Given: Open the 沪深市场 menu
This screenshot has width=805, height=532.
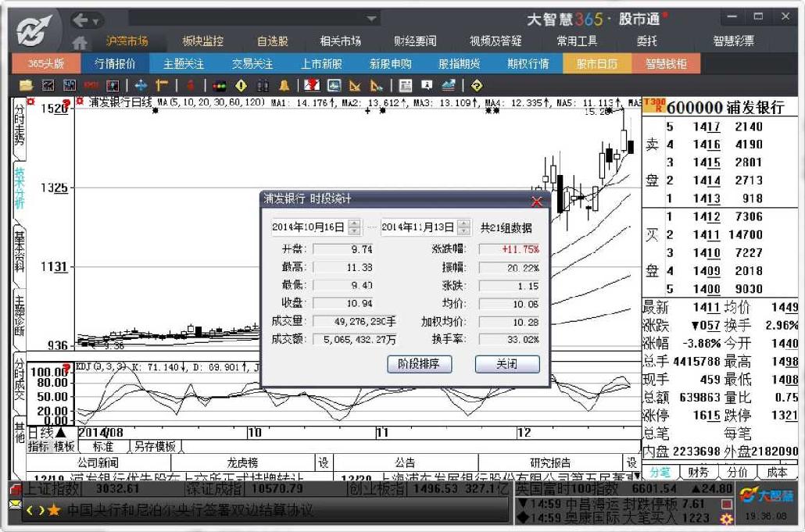Looking at the screenshot, I should click(127, 41).
